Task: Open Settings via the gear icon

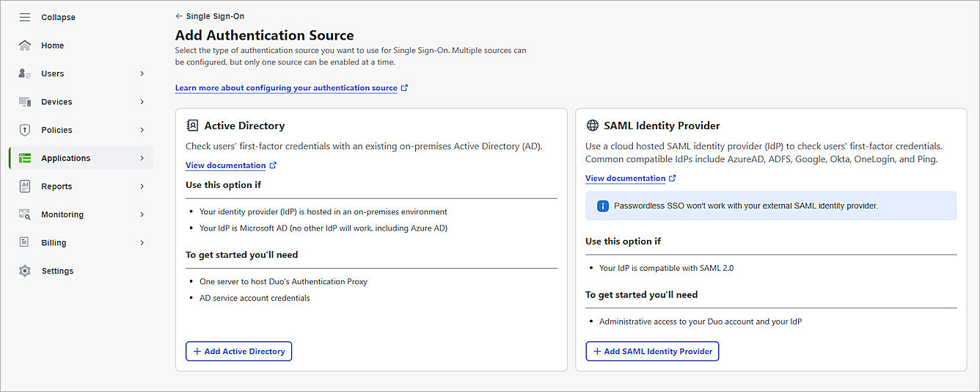Action: (x=25, y=271)
